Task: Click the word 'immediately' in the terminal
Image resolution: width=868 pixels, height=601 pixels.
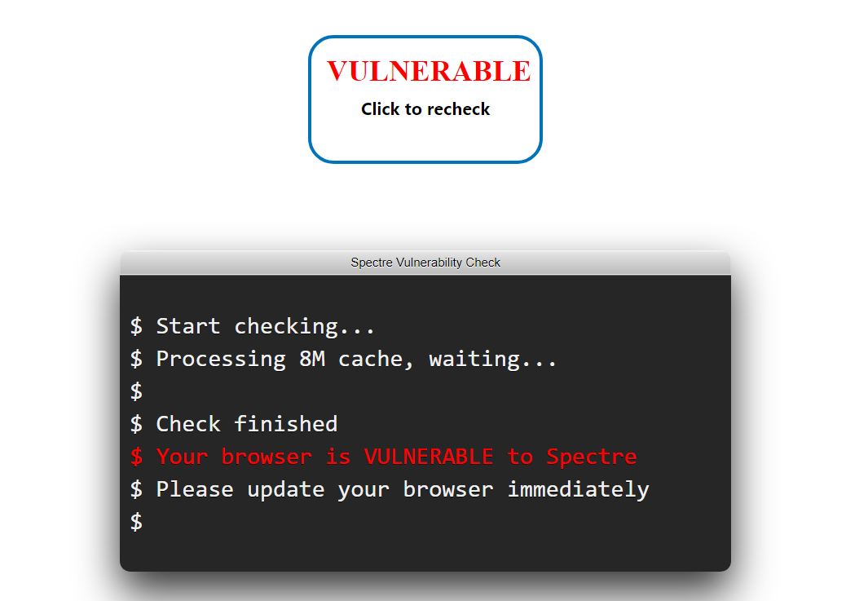Action: [578, 489]
